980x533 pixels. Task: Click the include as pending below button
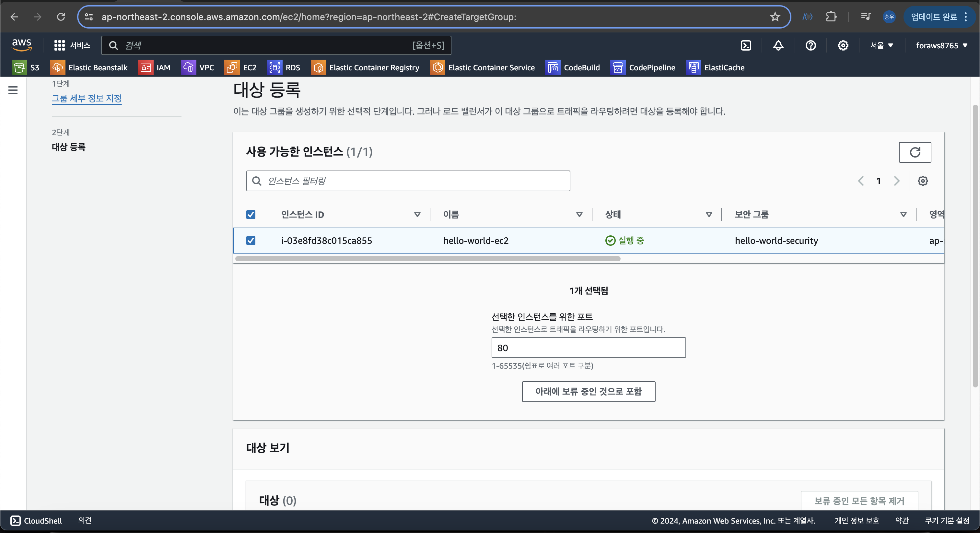[x=588, y=391]
